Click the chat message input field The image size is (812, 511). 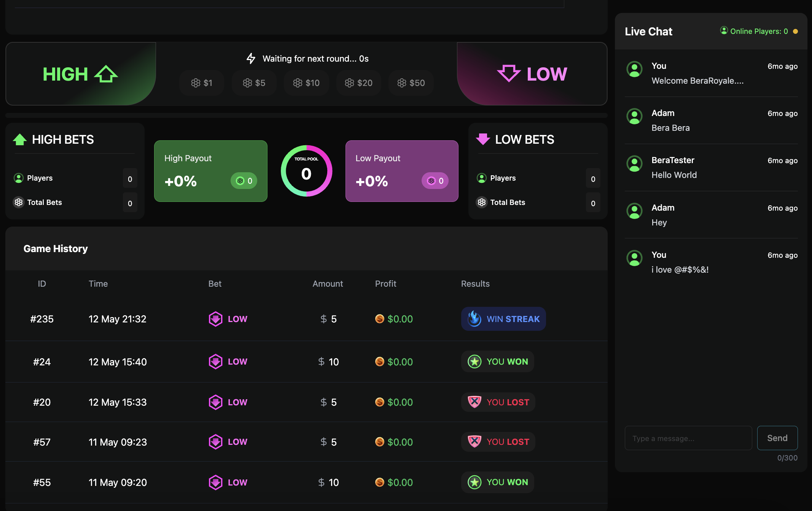(688, 438)
